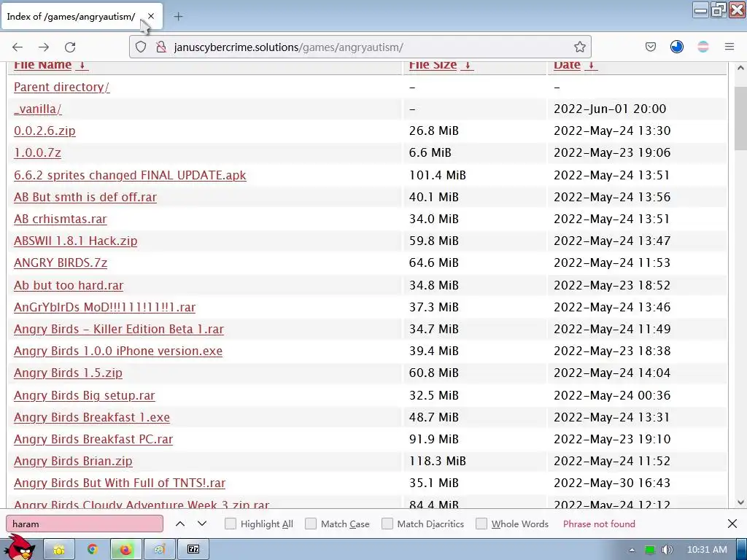Download 0.0.2.6.zip
Screen dimensions: 747x560
(x=44, y=131)
